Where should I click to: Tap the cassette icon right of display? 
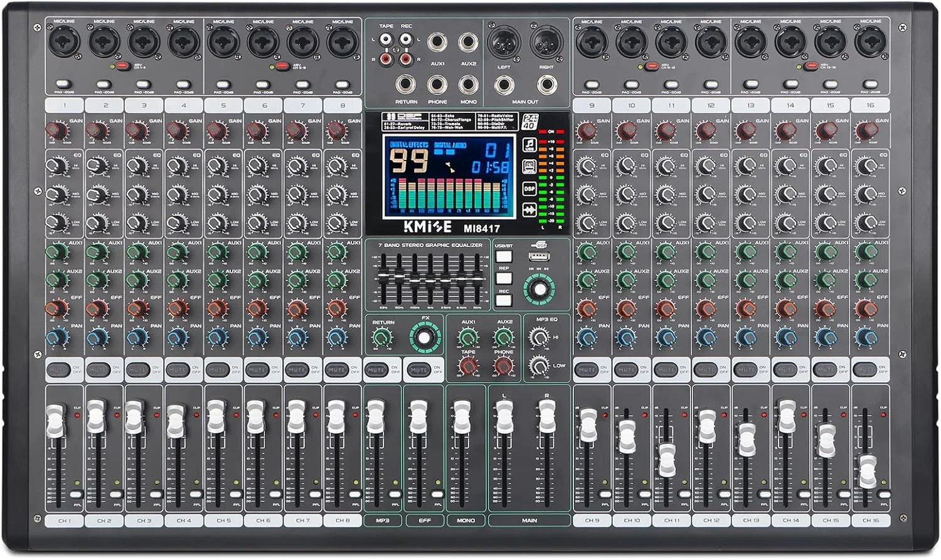pyautogui.click(x=529, y=167)
